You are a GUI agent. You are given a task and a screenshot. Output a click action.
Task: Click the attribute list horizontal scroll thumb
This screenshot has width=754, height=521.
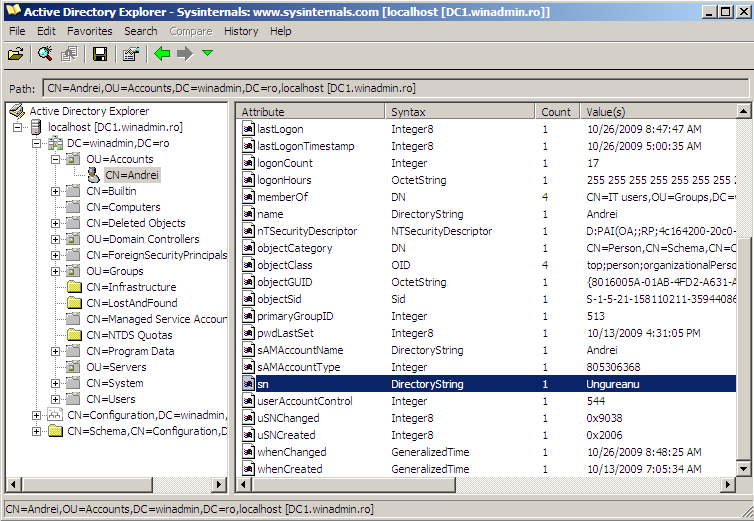(x=353, y=484)
